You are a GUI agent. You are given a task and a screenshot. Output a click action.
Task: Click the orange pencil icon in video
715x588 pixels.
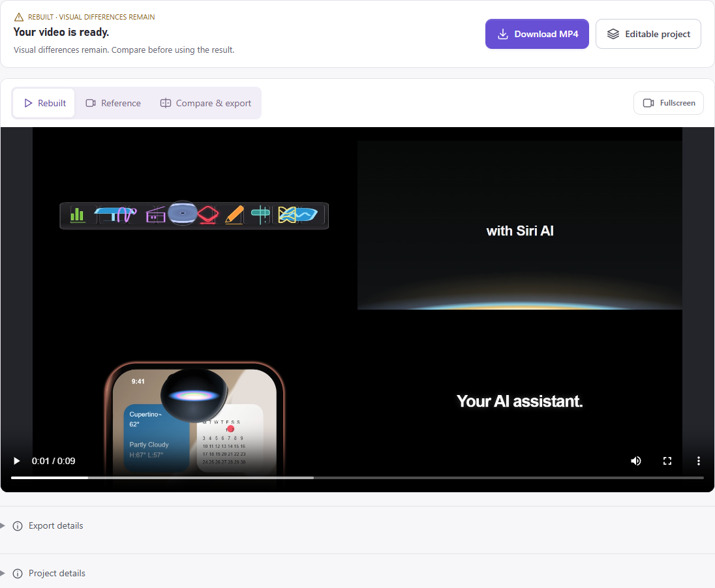[x=234, y=214]
